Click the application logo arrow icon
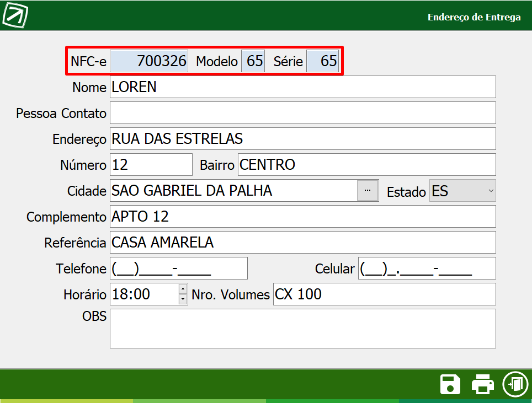Viewport: 532px width, 403px height. (x=15, y=15)
